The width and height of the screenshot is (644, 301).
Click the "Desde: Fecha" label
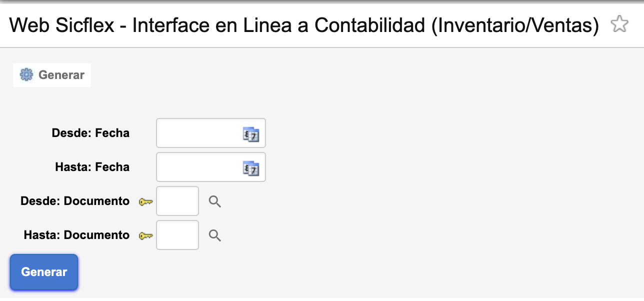(90, 133)
